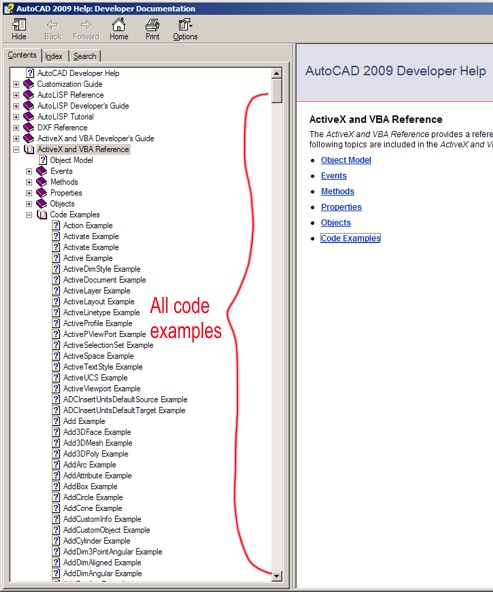493x592 pixels.
Task: Click the Action Example page icon
Action: pos(56,225)
